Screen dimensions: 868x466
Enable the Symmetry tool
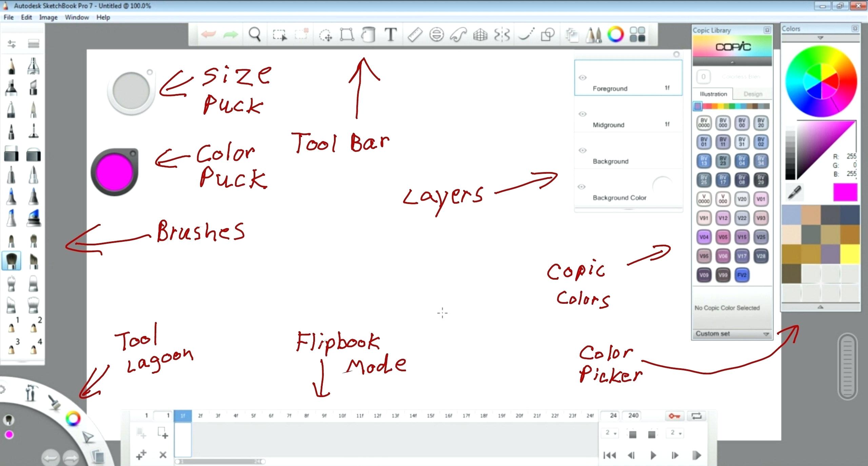pyautogui.click(x=502, y=35)
